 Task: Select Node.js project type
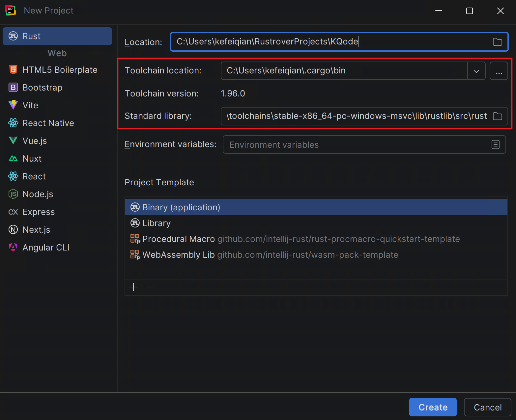pos(57,194)
